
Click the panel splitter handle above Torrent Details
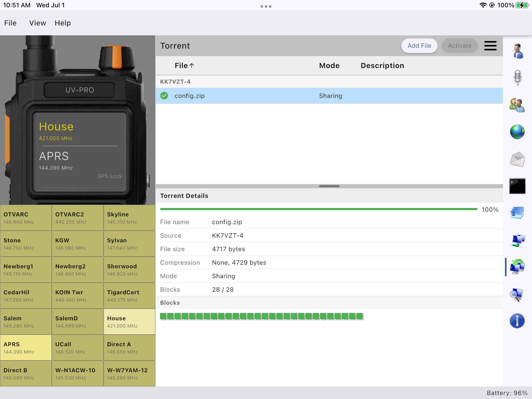click(329, 186)
